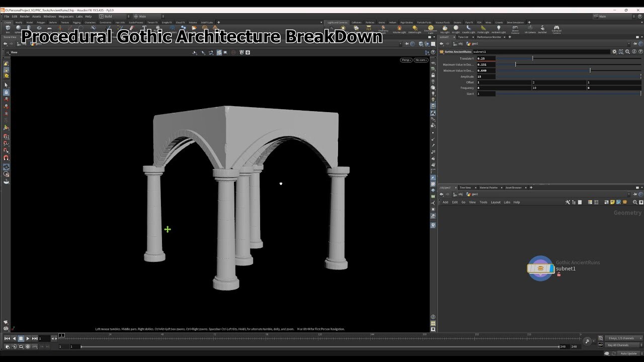The width and height of the screenshot is (644, 362).
Task: Switch to the Tree View tab
Action: (x=465, y=187)
